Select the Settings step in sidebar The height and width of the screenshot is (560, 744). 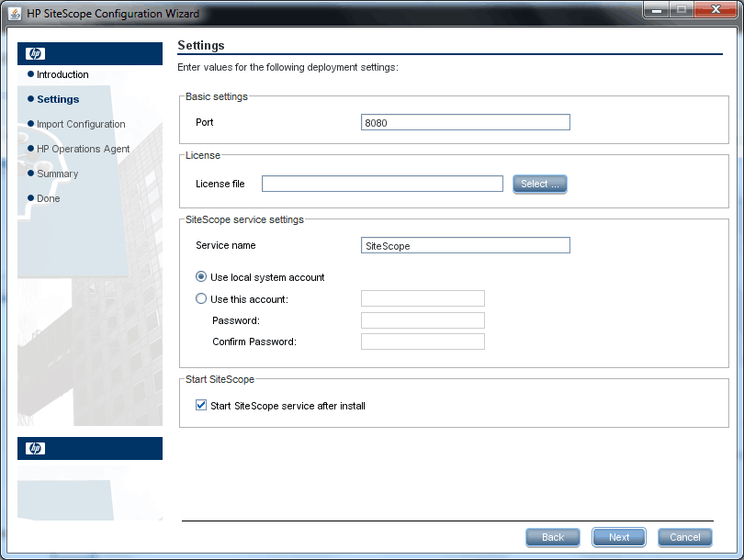pos(58,99)
